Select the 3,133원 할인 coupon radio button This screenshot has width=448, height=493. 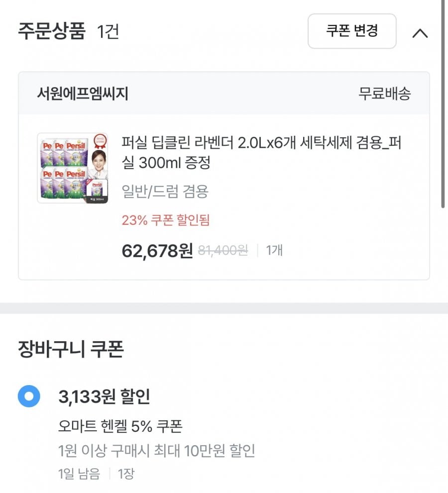pos(29,396)
